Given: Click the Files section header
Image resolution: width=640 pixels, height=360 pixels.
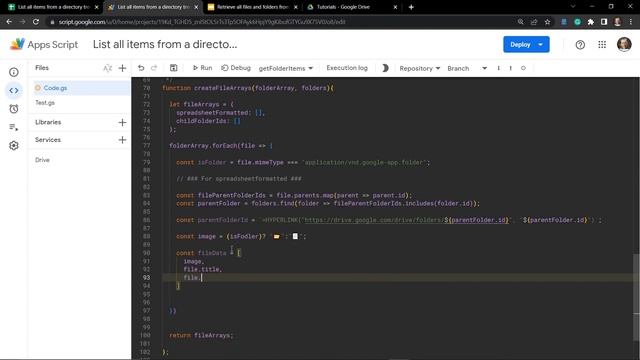Looking at the screenshot, I should tap(42, 68).
